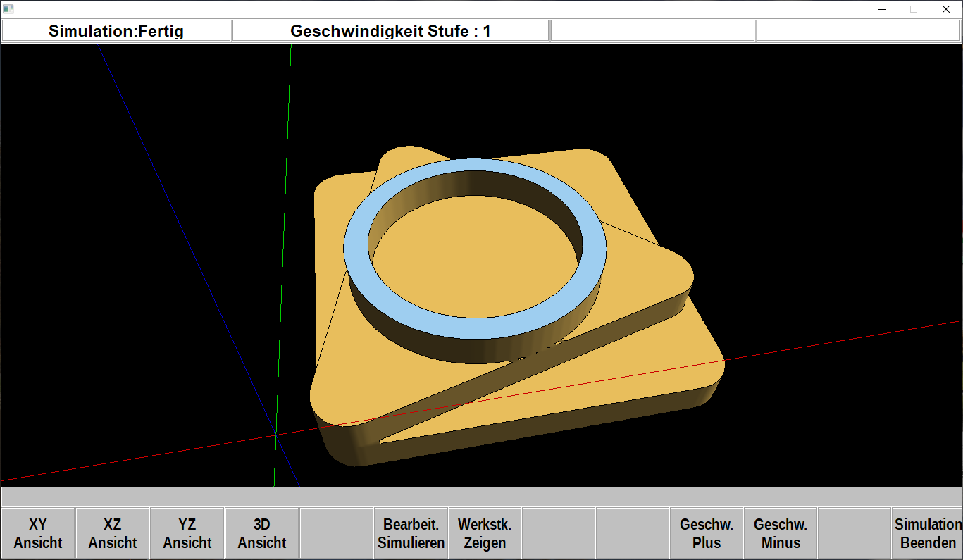Switch to the XY Ansicht view
The width and height of the screenshot is (963, 560).
click(38, 533)
